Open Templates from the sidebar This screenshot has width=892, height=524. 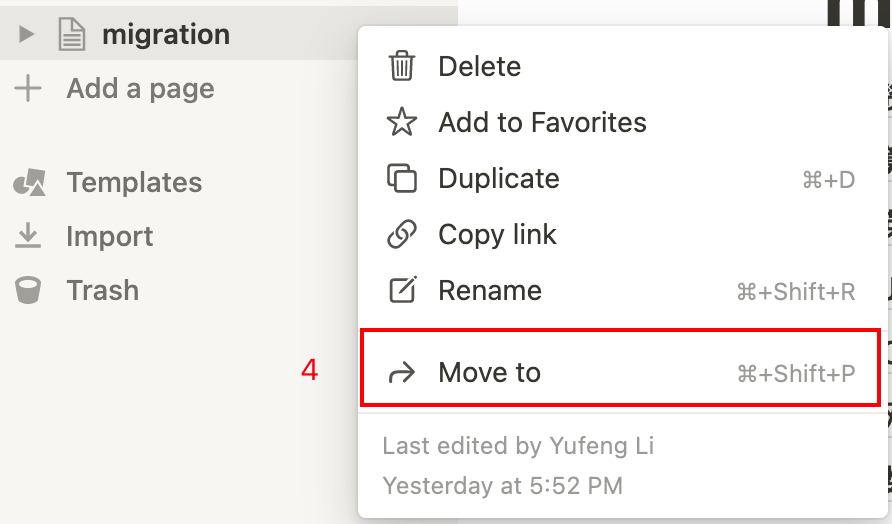134,183
